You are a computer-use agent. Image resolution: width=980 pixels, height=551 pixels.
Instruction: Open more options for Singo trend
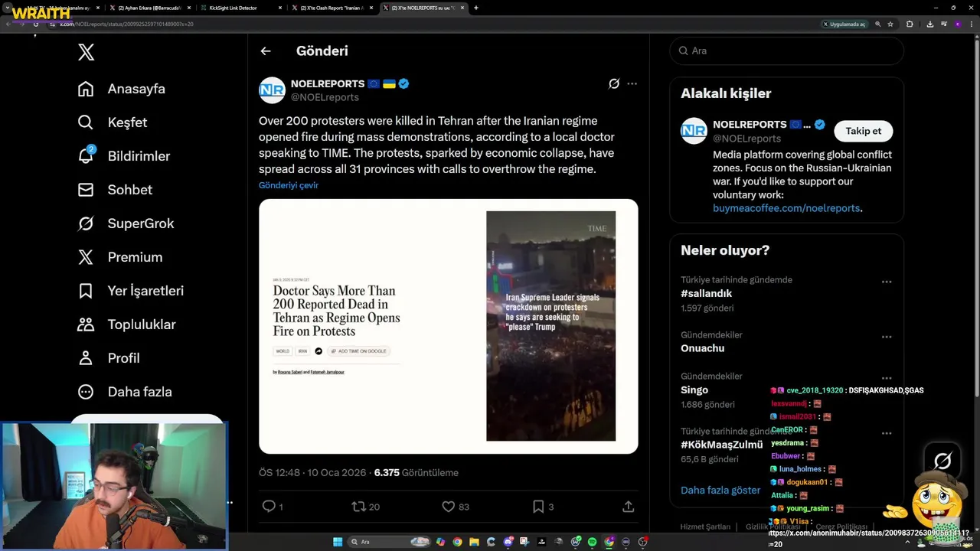(887, 378)
